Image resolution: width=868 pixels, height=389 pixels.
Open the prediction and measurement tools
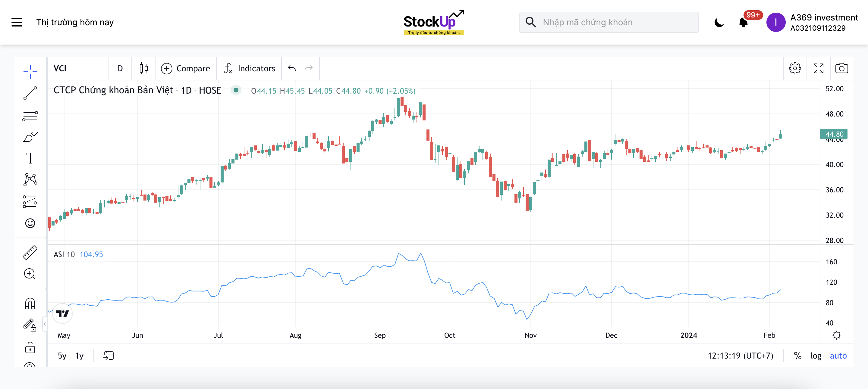click(30, 201)
